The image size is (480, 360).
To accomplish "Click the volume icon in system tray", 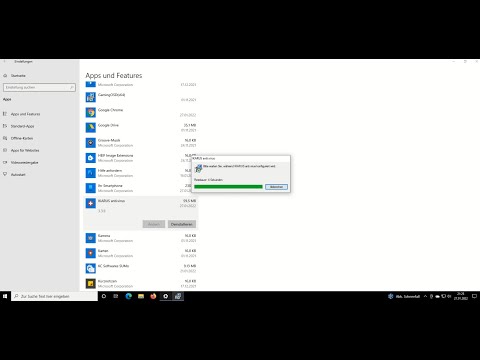I will [449, 296].
